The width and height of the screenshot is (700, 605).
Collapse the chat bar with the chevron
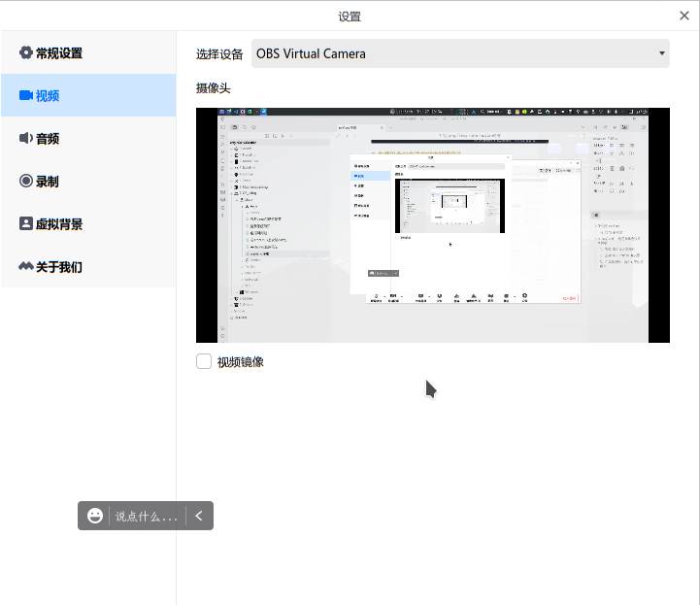pos(199,516)
